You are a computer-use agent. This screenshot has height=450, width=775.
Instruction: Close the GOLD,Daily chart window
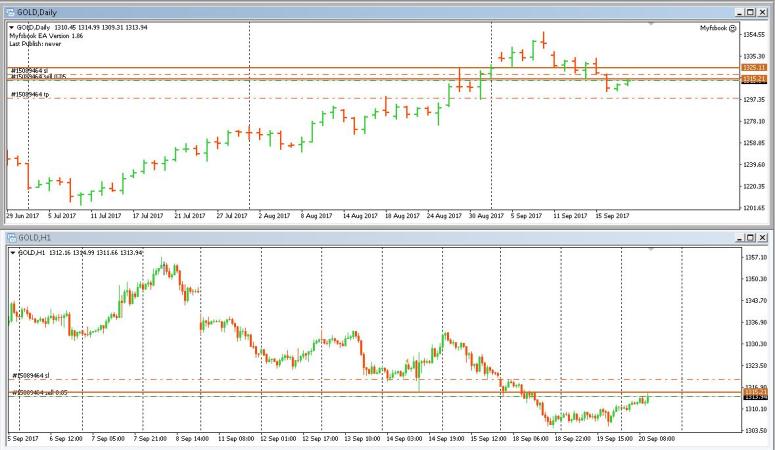click(x=765, y=10)
